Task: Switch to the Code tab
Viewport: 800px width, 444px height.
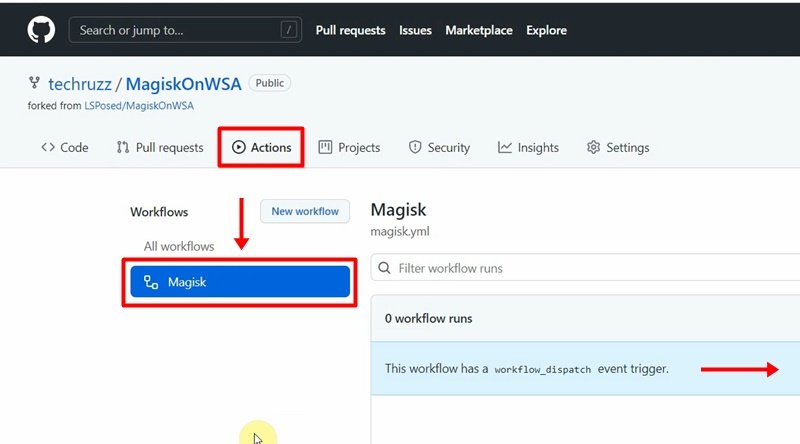Action: (65, 147)
